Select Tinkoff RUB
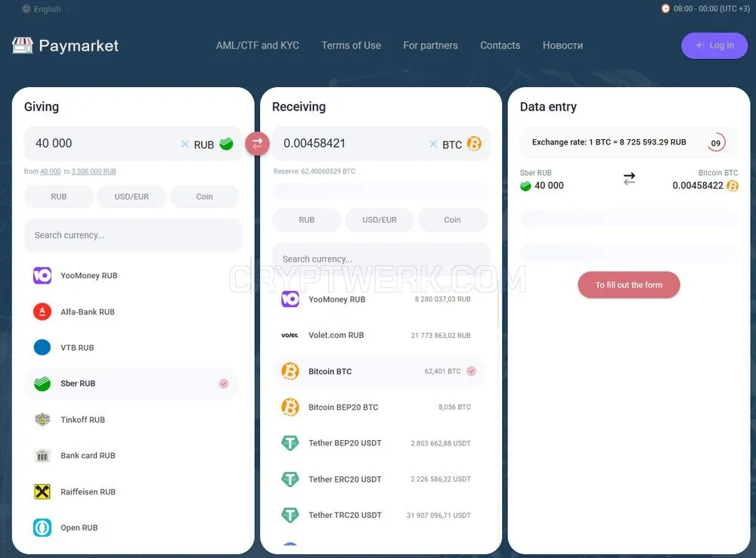Image resolution: width=756 pixels, height=558 pixels. 131,420
